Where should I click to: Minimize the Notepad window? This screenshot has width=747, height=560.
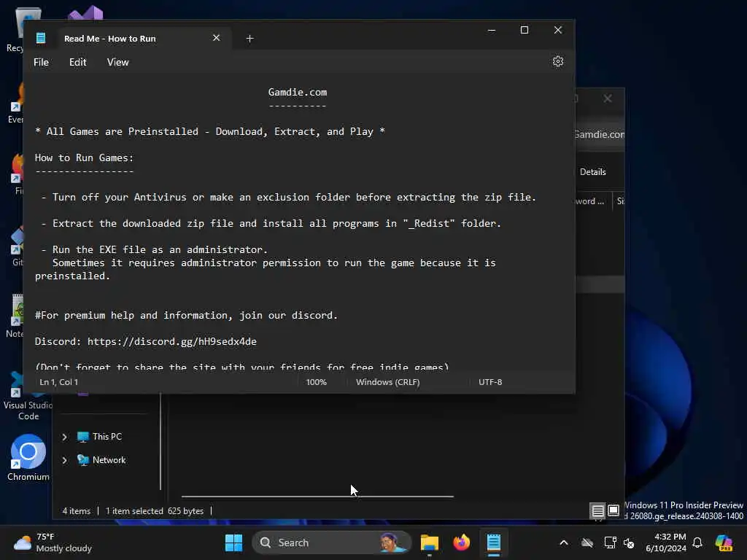(492, 30)
